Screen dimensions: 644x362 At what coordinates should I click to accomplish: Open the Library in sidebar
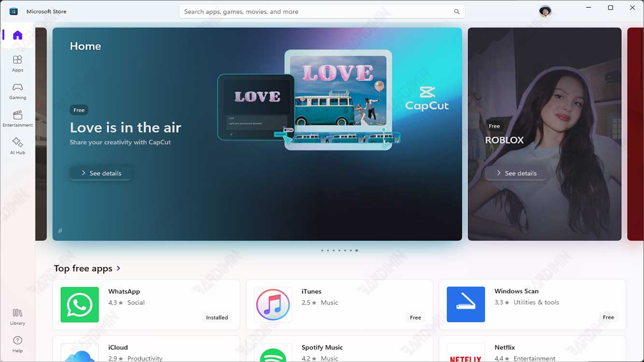click(17, 317)
